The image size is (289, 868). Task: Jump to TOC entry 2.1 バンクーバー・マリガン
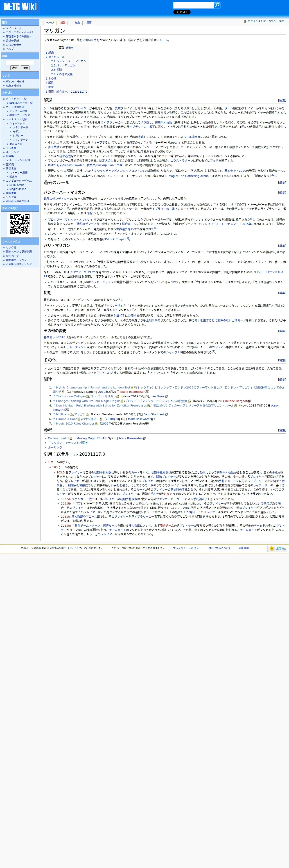69,61
